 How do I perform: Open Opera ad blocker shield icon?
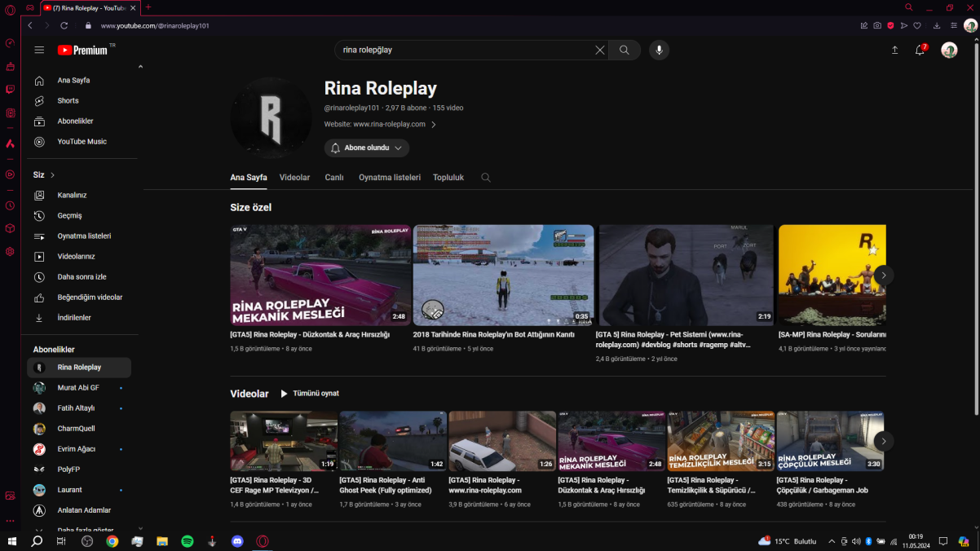coord(890,25)
